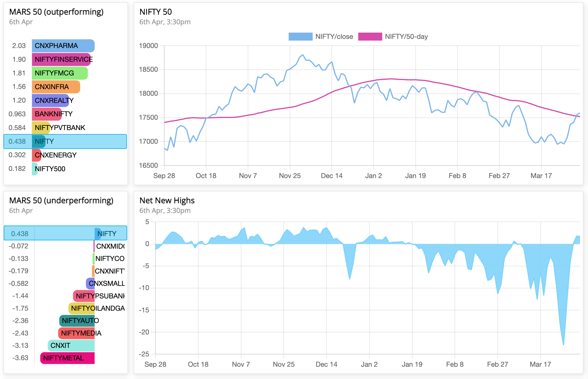Click Dec 14 on NIFTY 50 axis
The height and width of the screenshot is (379, 588).
332,176
